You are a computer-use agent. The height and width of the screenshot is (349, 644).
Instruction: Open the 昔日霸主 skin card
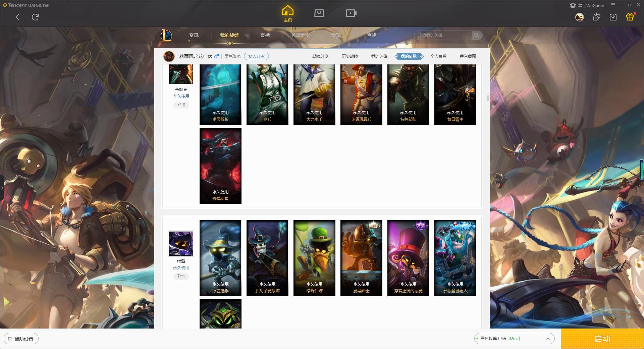[455, 95]
